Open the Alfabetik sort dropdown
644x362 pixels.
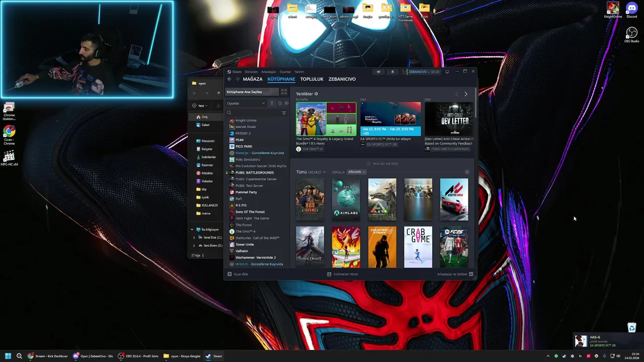(x=356, y=172)
